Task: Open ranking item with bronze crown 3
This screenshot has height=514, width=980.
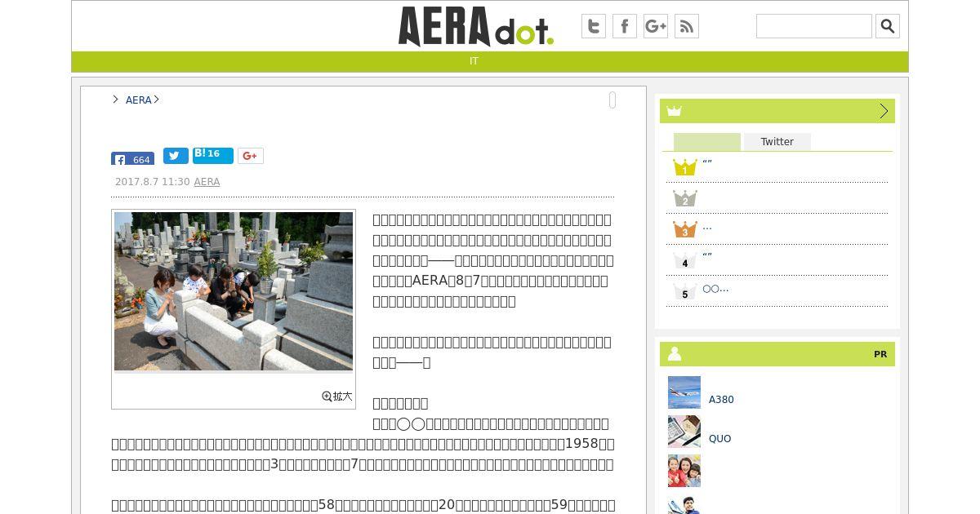Action: [684, 229]
